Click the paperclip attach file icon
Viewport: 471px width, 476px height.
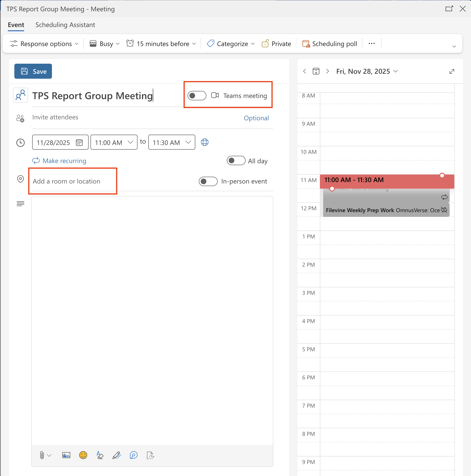pos(42,455)
